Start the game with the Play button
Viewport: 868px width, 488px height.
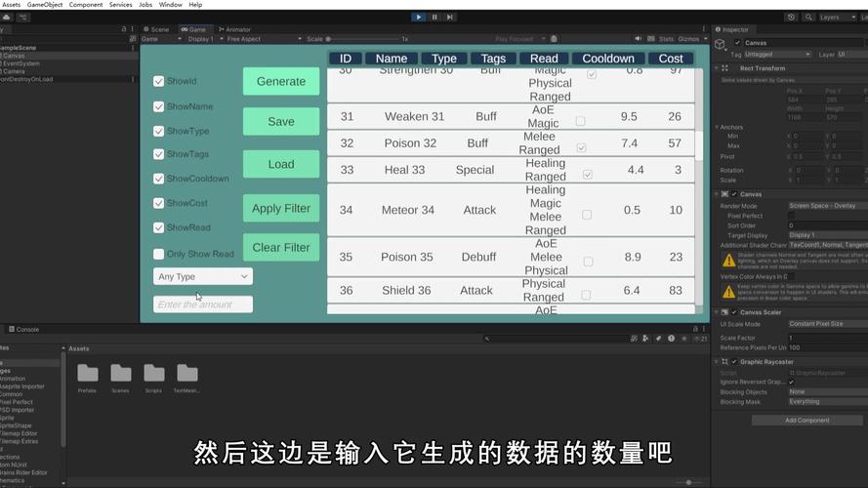(x=419, y=18)
